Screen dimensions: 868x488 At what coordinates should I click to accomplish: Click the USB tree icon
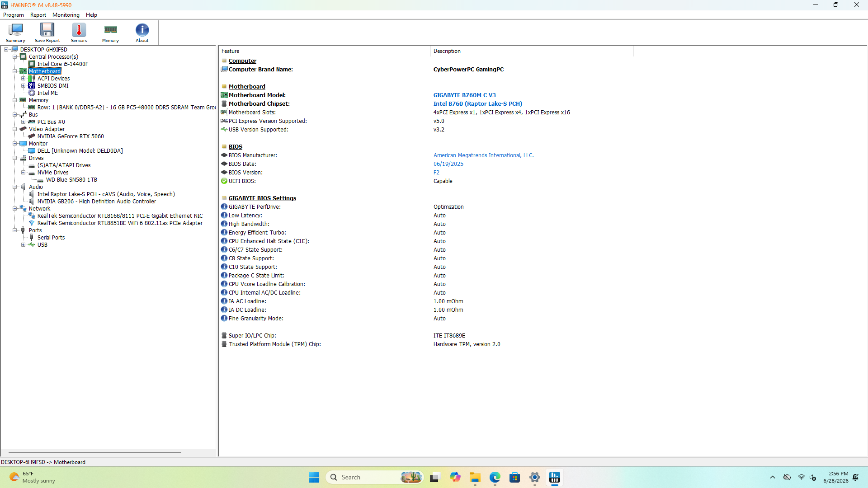tap(32, 245)
